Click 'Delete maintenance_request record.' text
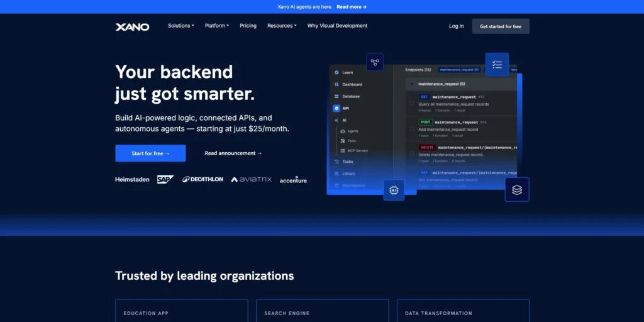Screen dimensions: 644x322 point(451,155)
